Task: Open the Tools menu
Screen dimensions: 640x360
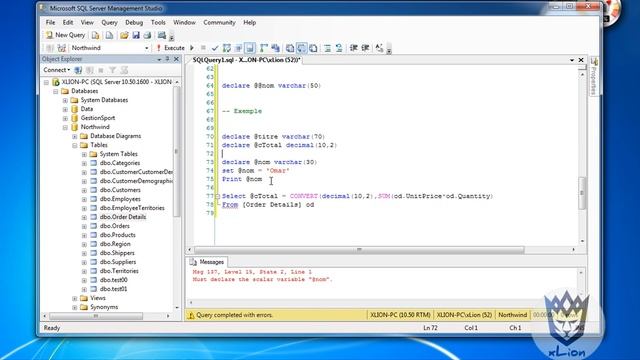Action: tap(158, 22)
